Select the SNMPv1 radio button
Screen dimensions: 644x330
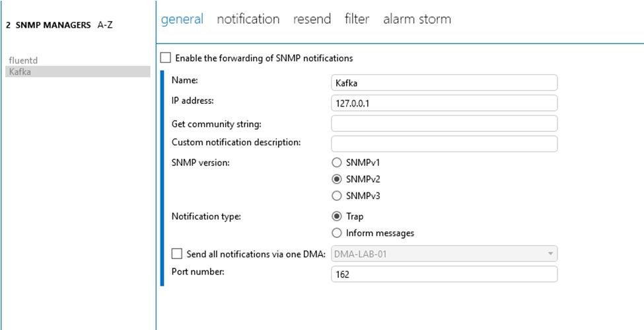(x=337, y=162)
